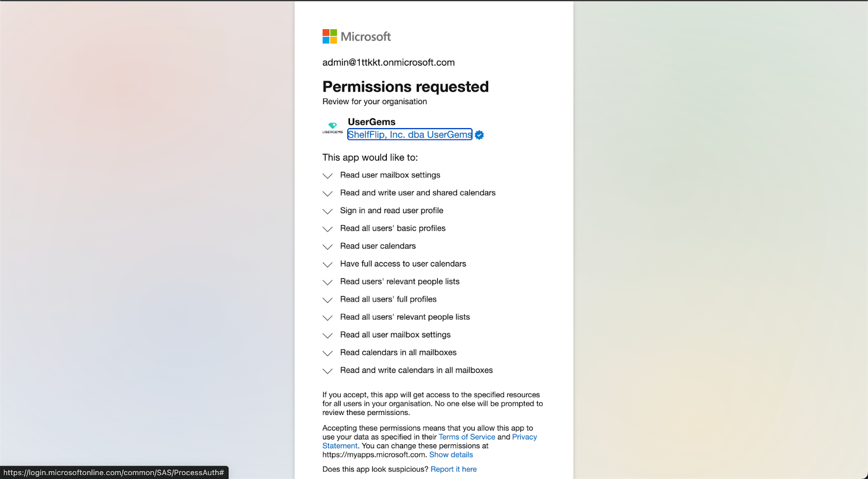Click the UserGems app logo icon
The image size is (868, 479).
pyautogui.click(x=333, y=128)
